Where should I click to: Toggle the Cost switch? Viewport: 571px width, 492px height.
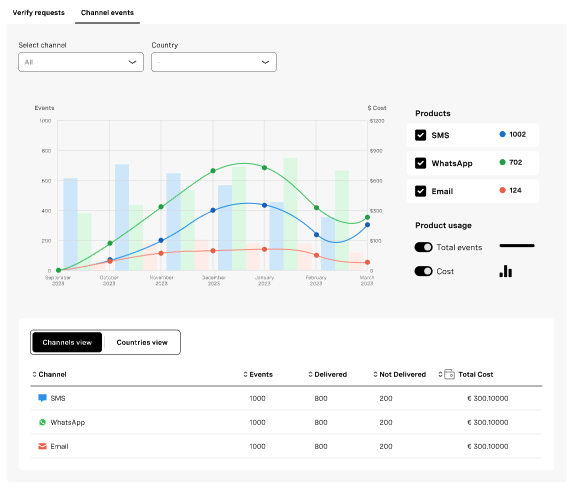click(x=423, y=271)
